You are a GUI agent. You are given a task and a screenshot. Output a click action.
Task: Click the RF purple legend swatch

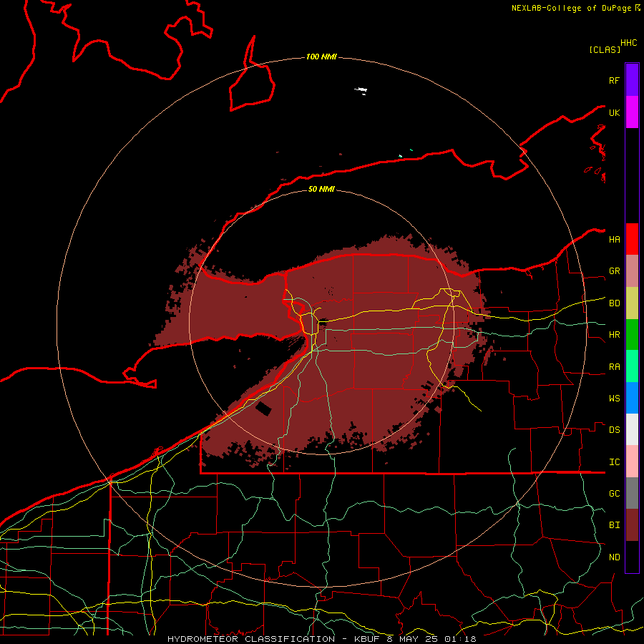click(632, 80)
